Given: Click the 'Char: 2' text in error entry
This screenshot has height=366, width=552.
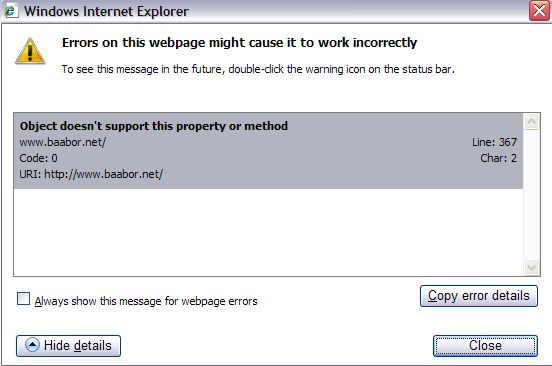Looking at the screenshot, I should [x=498, y=158].
